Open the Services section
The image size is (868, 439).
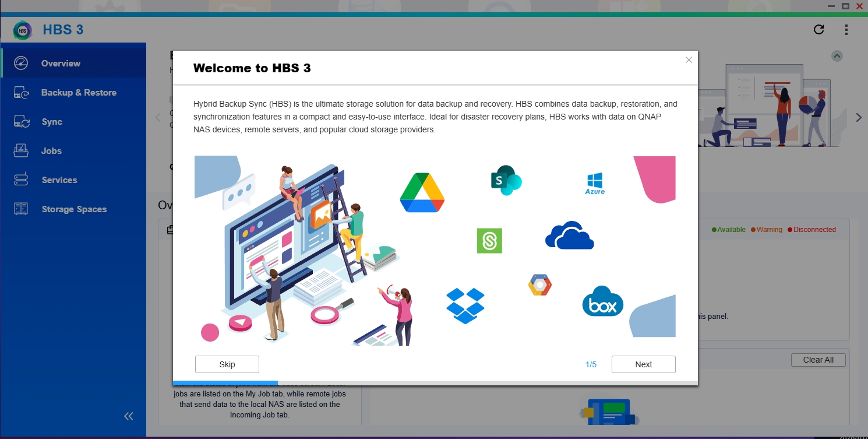pos(73,180)
